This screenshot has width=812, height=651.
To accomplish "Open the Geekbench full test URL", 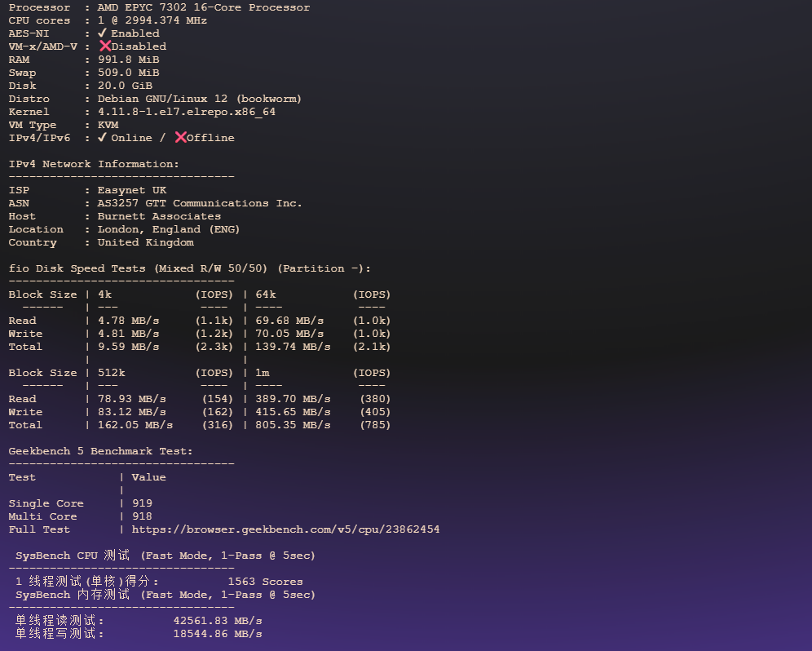I will [x=285, y=529].
